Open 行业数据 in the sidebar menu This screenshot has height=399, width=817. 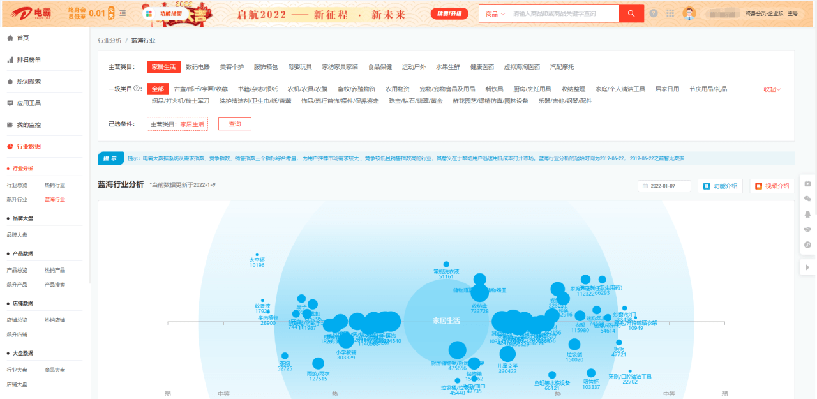coord(25,147)
